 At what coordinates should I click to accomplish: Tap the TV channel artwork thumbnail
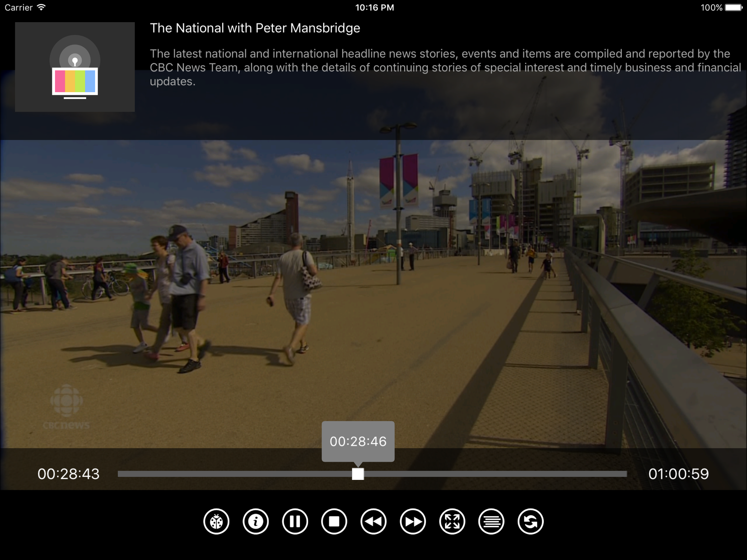point(75,67)
